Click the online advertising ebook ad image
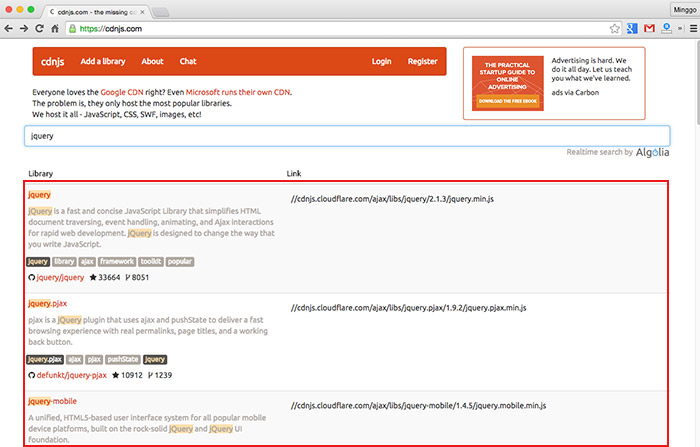 (508, 83)
